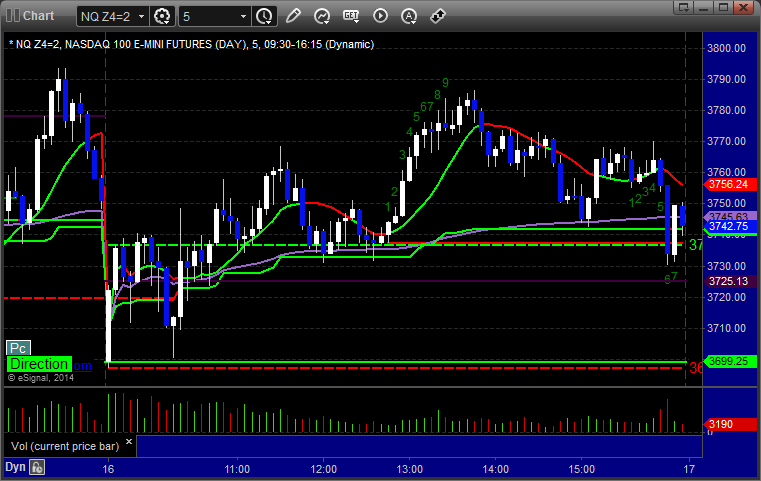Close the Chart window

click(x=744, y=8)
